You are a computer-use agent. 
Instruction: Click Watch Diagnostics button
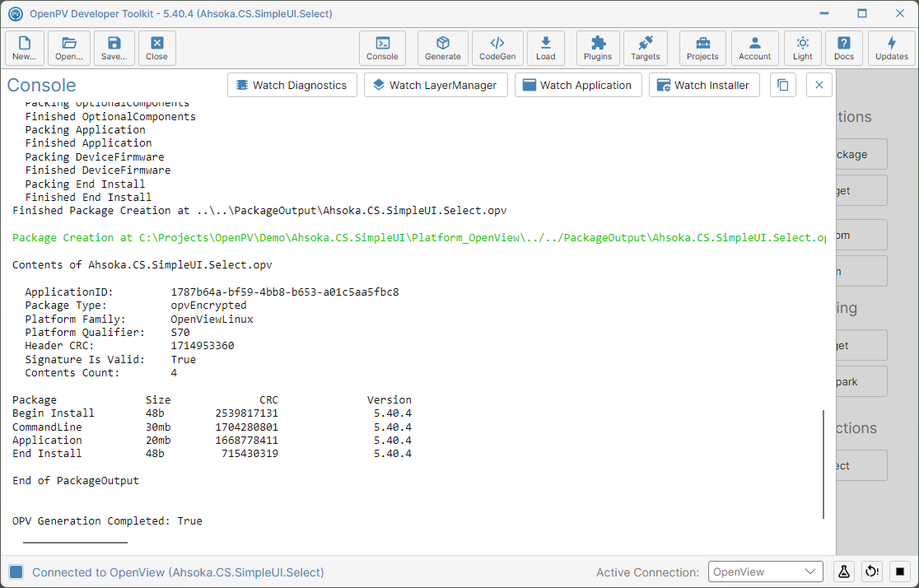(292, 85)
